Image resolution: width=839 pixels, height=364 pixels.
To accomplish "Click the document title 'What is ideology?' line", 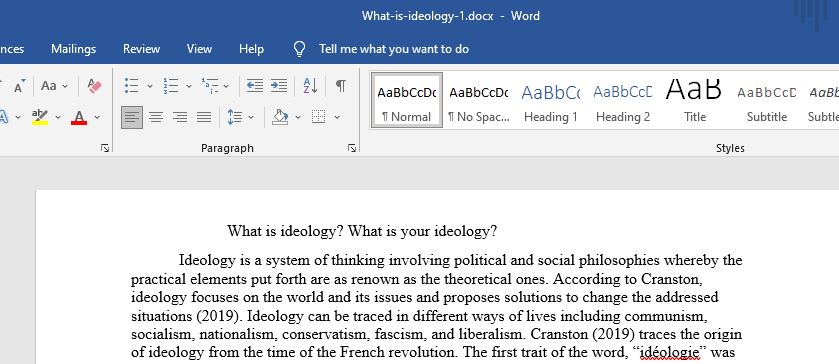I will (362, 231).
